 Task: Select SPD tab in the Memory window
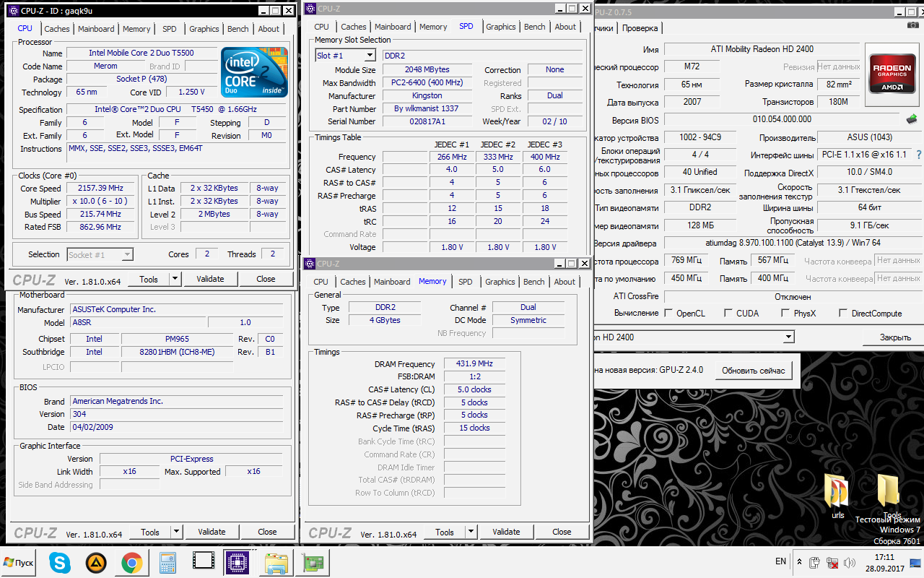click(x=466, y=282)
